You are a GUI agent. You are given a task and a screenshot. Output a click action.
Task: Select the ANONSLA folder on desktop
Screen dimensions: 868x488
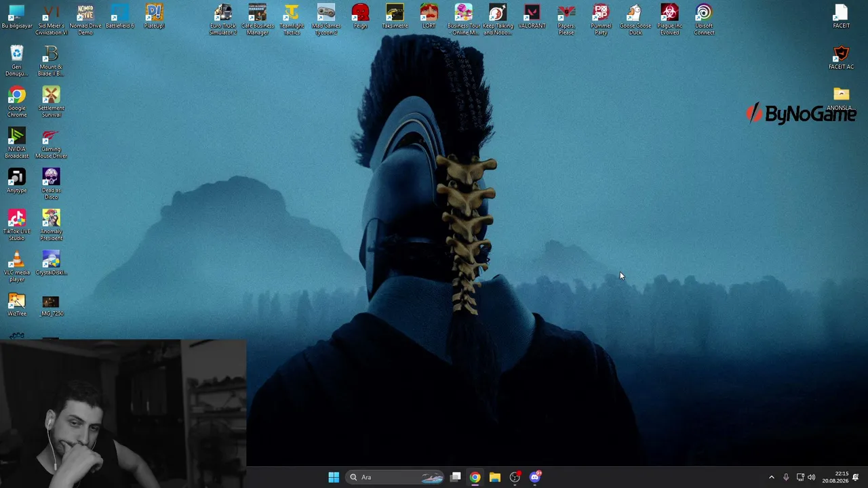tap(841, 99)
